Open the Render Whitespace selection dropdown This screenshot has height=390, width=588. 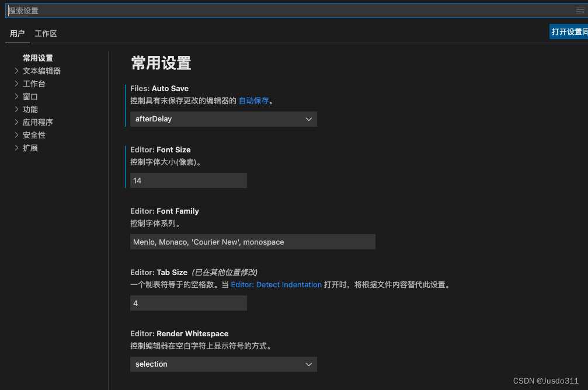tap(224, 364)
